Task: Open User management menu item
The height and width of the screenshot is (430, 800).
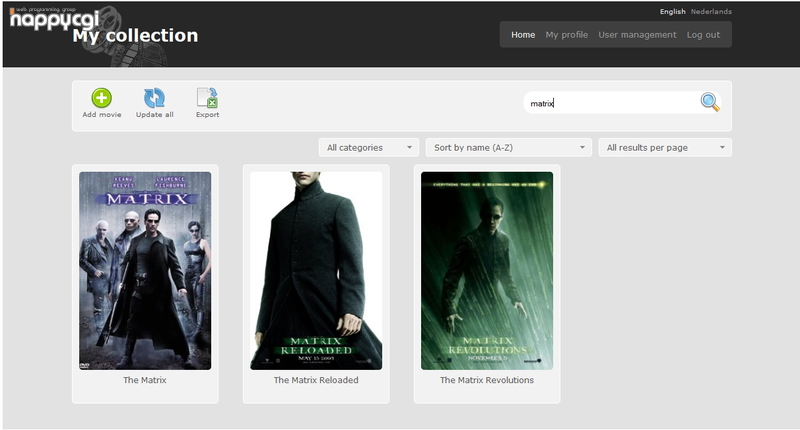Action: point(637,35)
